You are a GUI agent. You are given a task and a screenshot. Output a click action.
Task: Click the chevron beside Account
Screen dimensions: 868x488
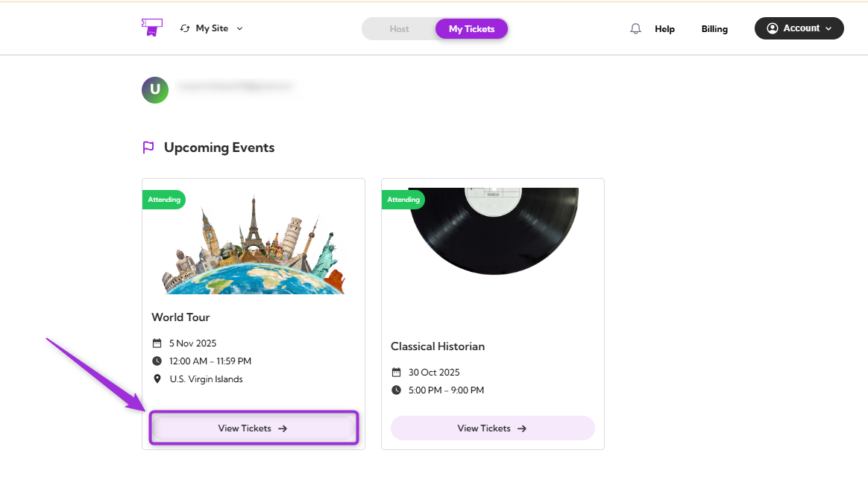830,28
